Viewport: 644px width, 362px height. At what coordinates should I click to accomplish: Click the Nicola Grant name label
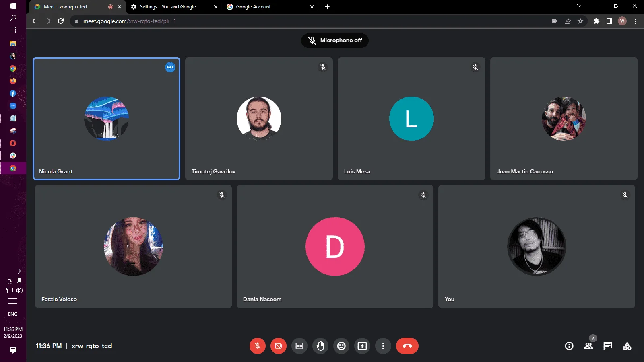pyautogui.click(x=56, y=171)
